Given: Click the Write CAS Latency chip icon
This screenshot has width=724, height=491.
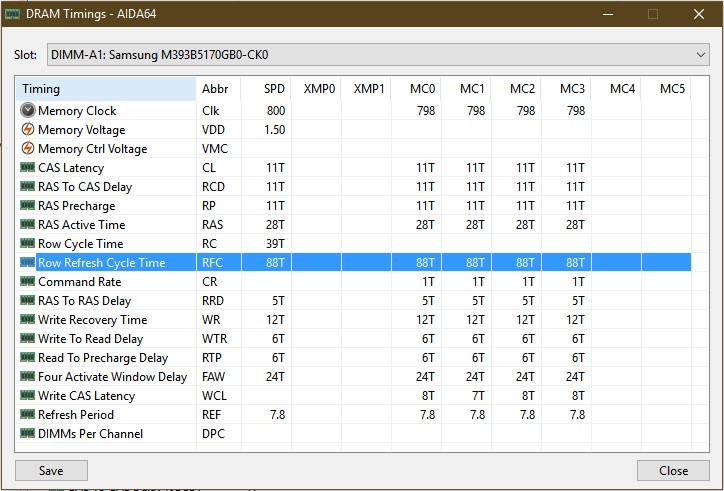Looking at the screenshot, I should tap(28, 395).
